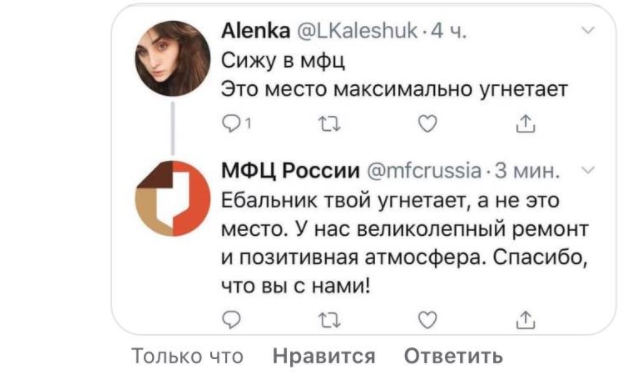Viewport: 637px width, 391px height.
Task: Click the Только что timestamp
Action: (x=187, y=356)
